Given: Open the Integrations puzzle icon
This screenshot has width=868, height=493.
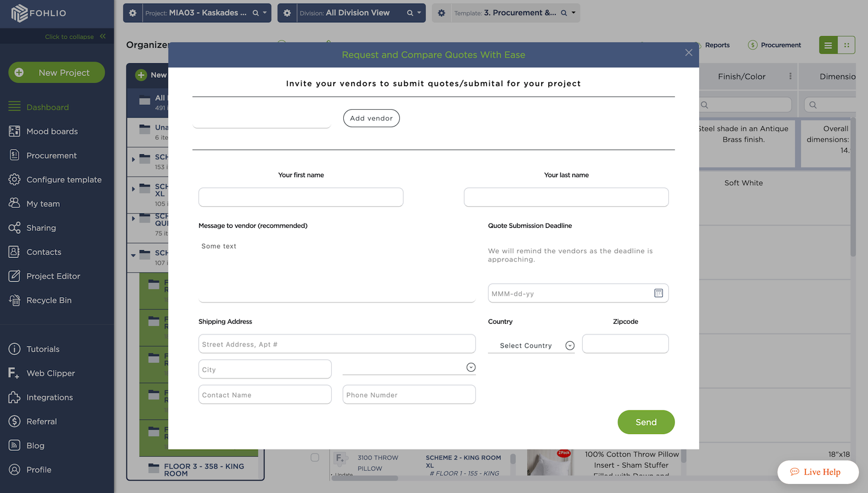Looking at the screenshot, I should [14, 397].
